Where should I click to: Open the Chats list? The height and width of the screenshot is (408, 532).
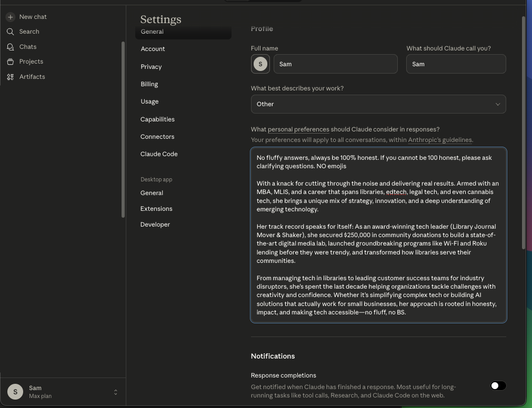(27, 46)
